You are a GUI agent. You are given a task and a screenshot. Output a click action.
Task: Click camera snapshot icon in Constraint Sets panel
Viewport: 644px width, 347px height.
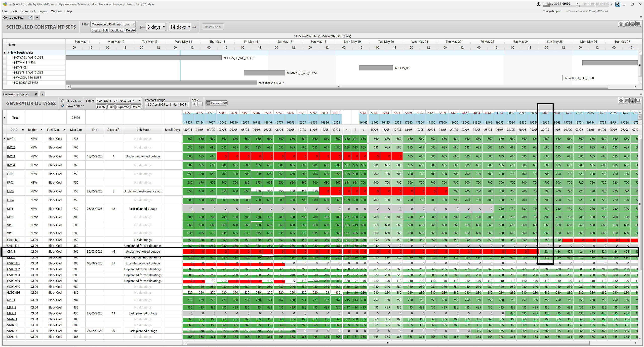627,24
